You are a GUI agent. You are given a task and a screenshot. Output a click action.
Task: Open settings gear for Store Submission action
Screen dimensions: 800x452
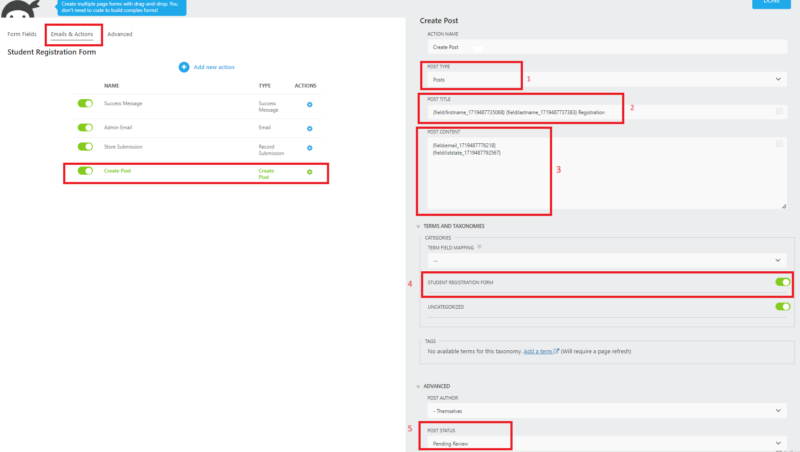coord(310,148)
